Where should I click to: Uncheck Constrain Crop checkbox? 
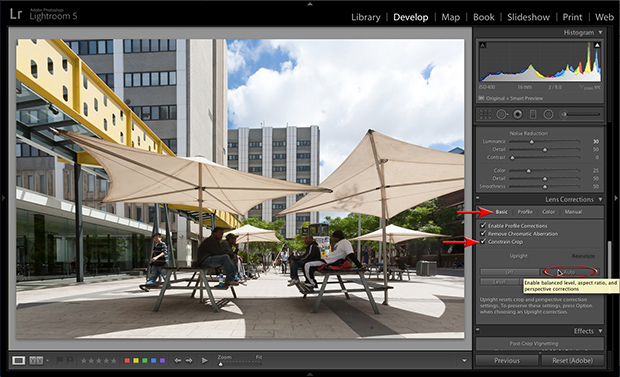pos(483,241)
